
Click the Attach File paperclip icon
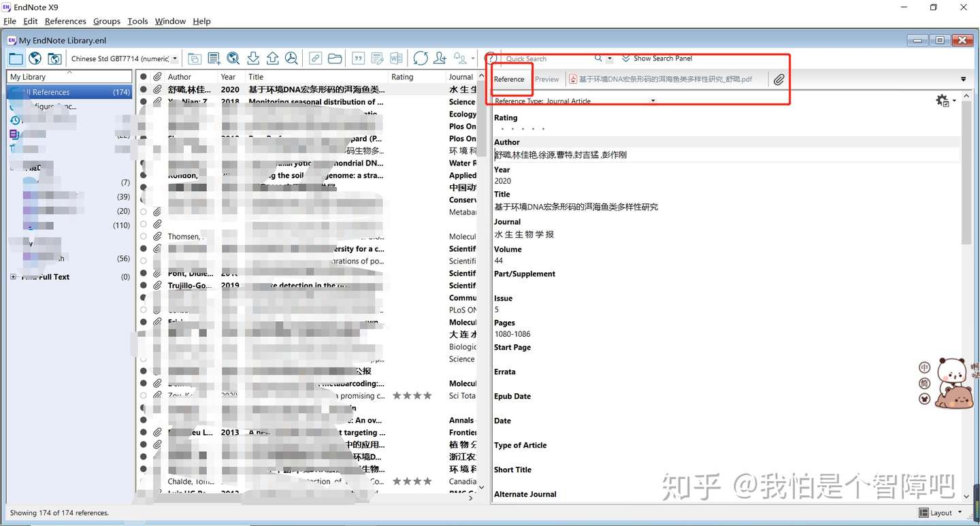779,80
